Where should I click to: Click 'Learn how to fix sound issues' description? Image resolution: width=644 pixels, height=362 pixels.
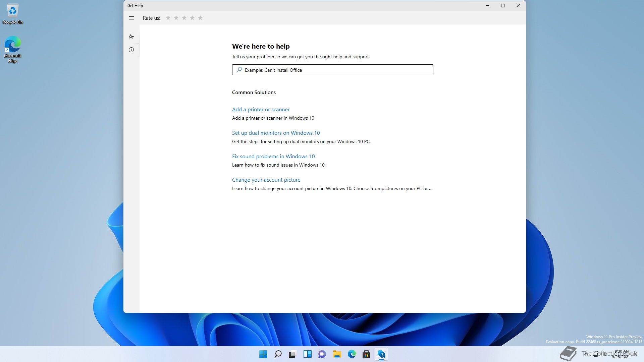coord(279,165)
